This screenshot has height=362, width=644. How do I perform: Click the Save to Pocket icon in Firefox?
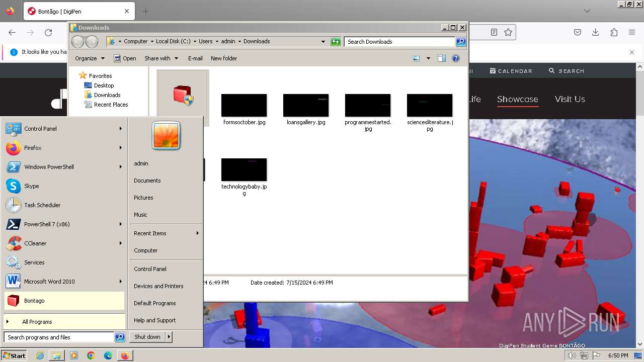pos(578,32)
